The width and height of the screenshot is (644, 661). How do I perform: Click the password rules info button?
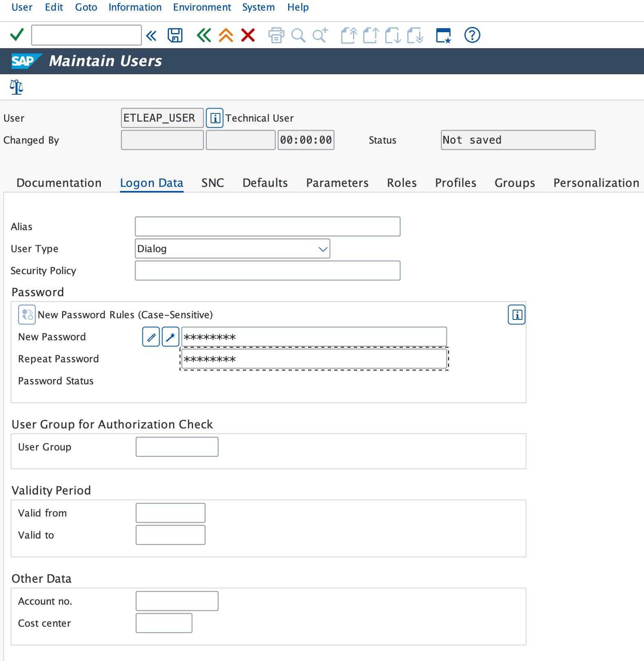[517, 315]
